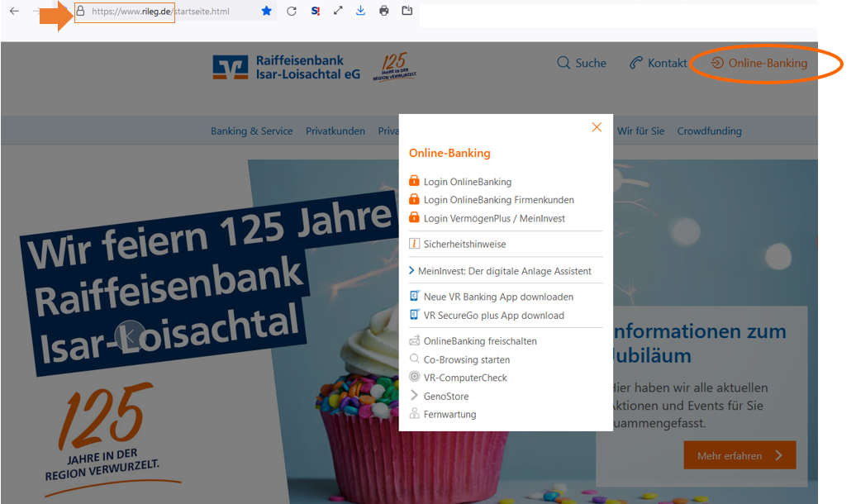This screenshot has width=856, height=504.
Task: Click the 125 Jahre anniversary badge in the header
Action: tap(395, 67)
